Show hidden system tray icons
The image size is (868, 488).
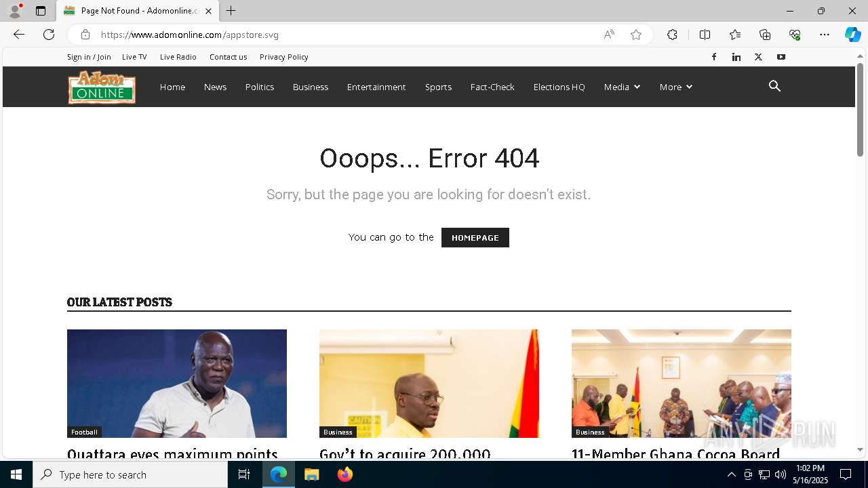tap(731, 474)
